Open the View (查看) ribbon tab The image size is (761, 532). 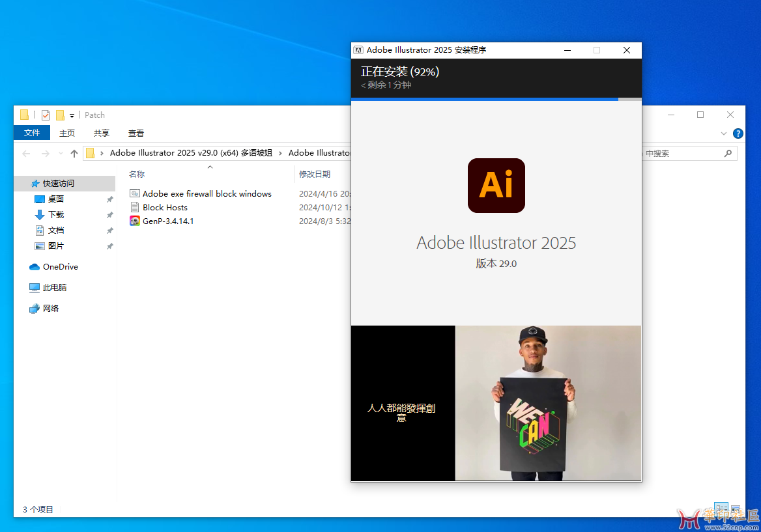click(136, 133)
